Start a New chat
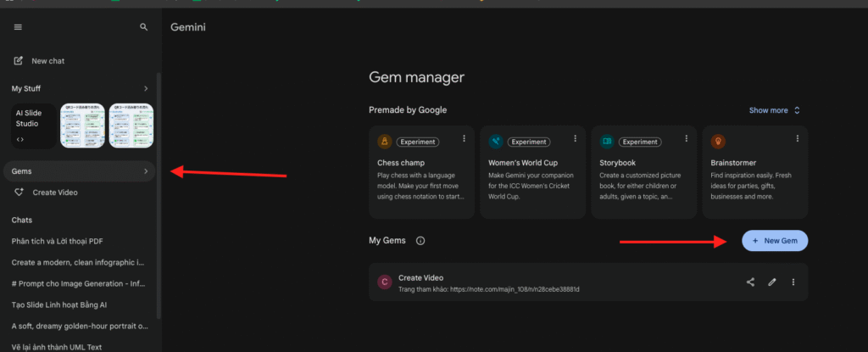Screen dimensions: 868x352 point(47,61)
